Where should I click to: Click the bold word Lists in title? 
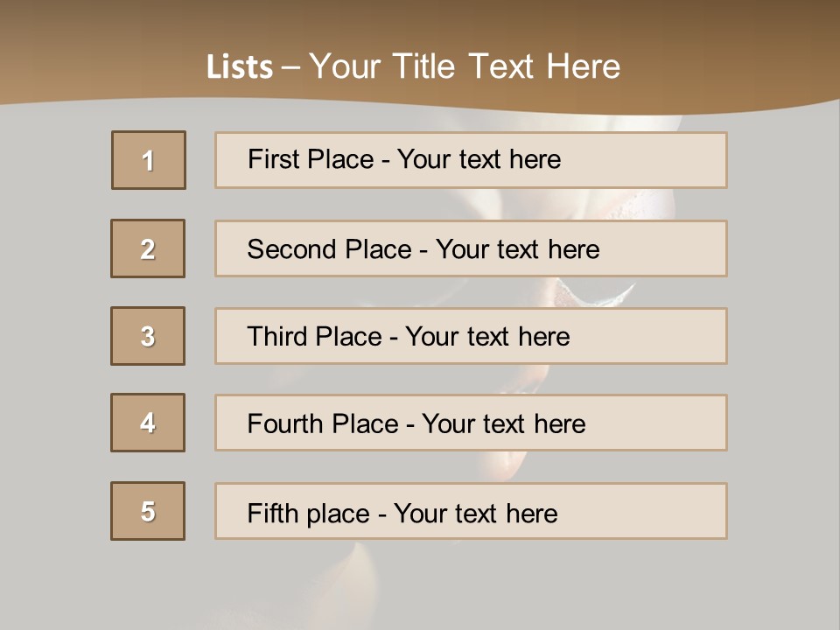click(239, 67)
